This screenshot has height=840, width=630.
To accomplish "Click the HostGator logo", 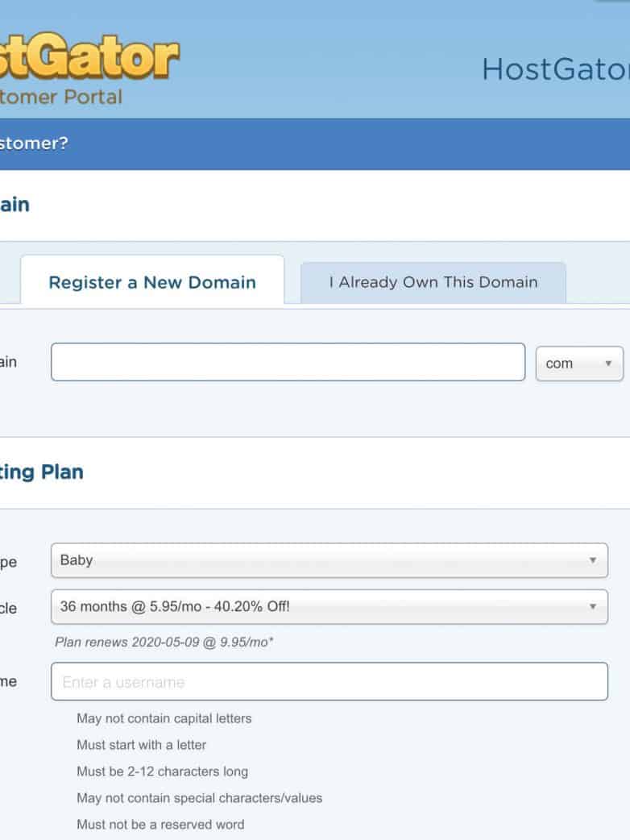I will (89, 56).
